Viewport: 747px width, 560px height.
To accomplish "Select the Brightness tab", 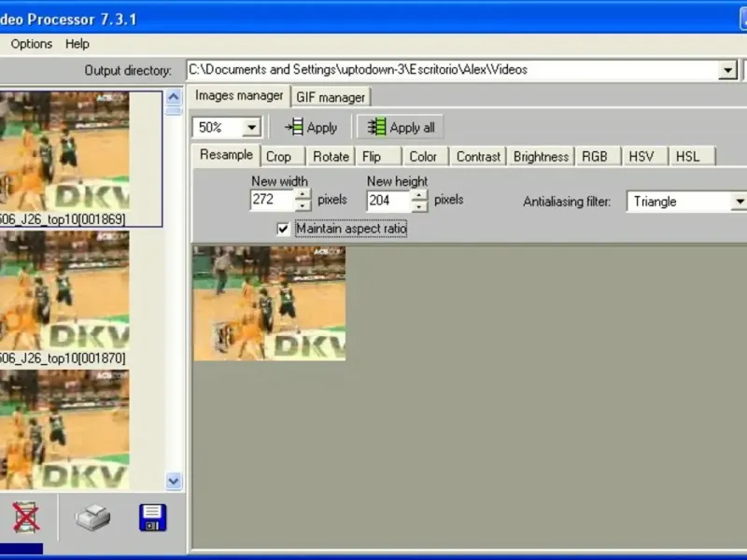I will coord(541,157).
